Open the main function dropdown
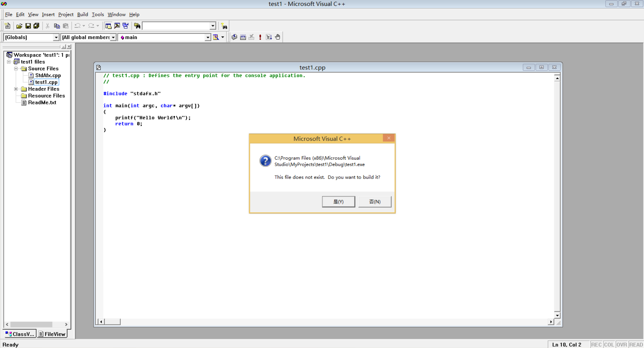The width and height of the screenshot is (644, 348). (208, 37)
